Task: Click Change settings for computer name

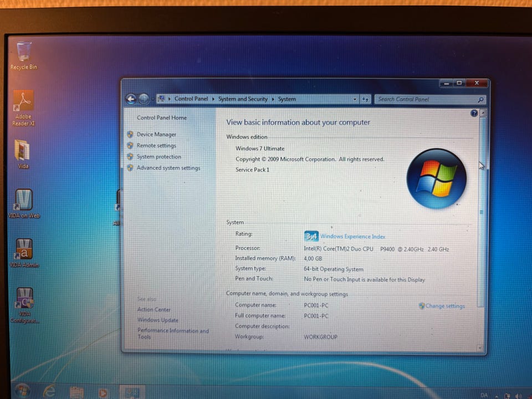Action: [x=445, y=306]
